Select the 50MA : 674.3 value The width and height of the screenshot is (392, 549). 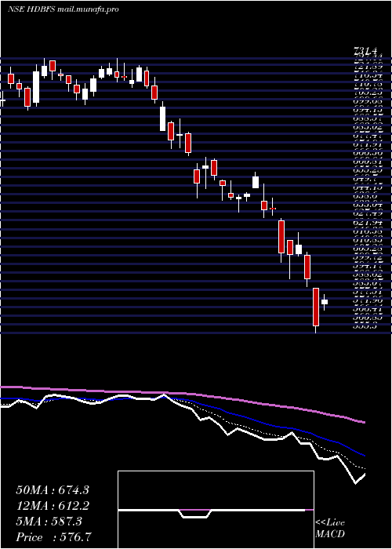coord(53,490)
